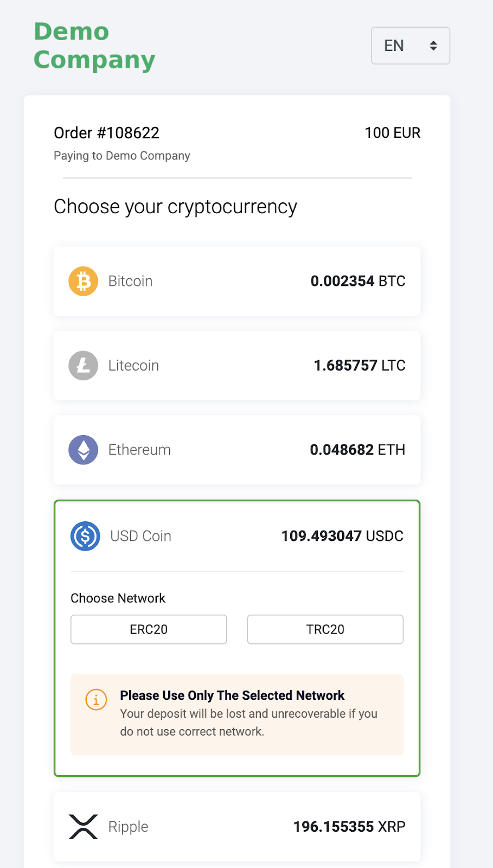Collapse the selected USD Coin header
The height and width of the screenshot is (868, 493).
237,536
